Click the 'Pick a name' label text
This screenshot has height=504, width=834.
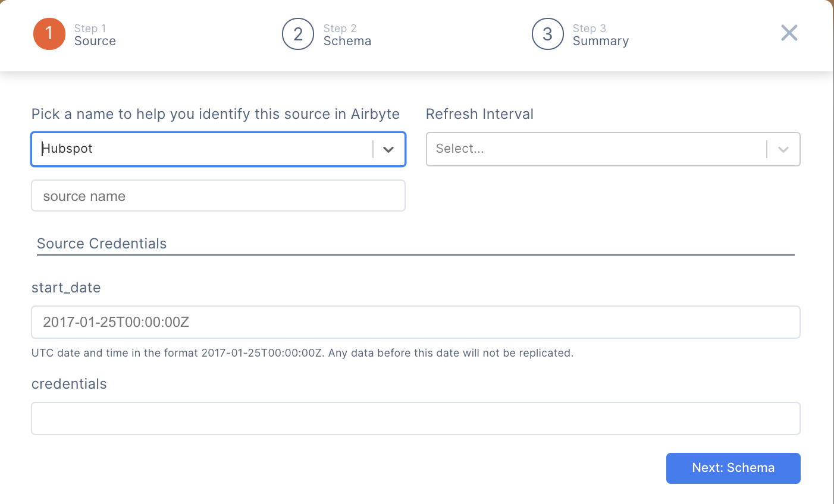[215, 114]
